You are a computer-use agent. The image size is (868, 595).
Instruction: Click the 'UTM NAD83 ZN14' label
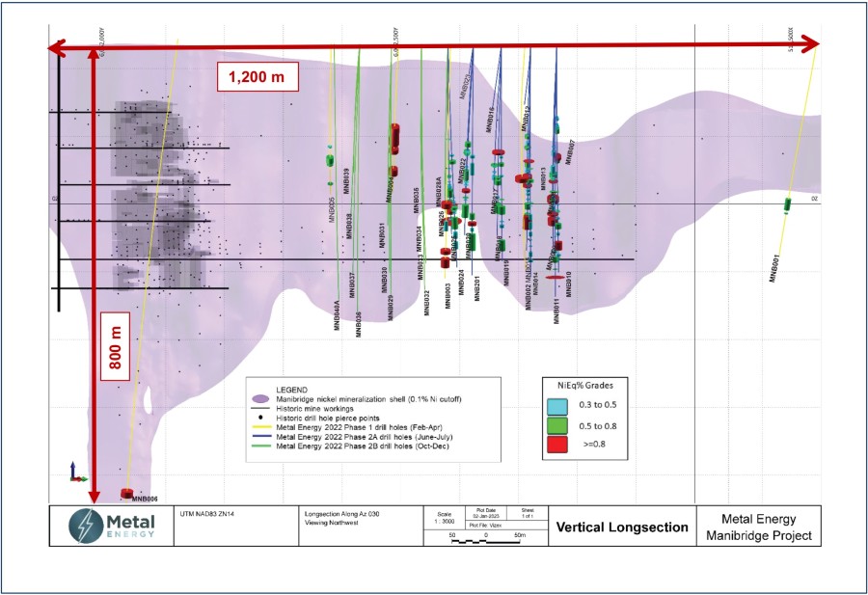(207, 514)
